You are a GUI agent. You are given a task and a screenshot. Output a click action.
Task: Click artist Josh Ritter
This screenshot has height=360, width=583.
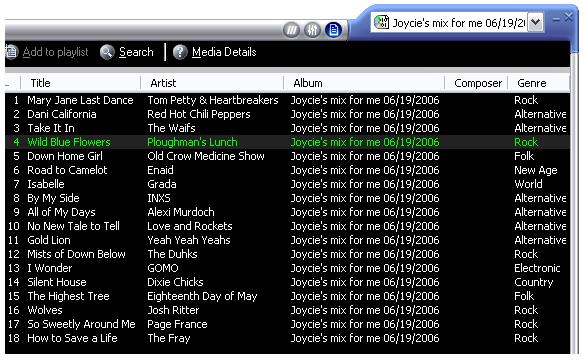pos(173,310)
